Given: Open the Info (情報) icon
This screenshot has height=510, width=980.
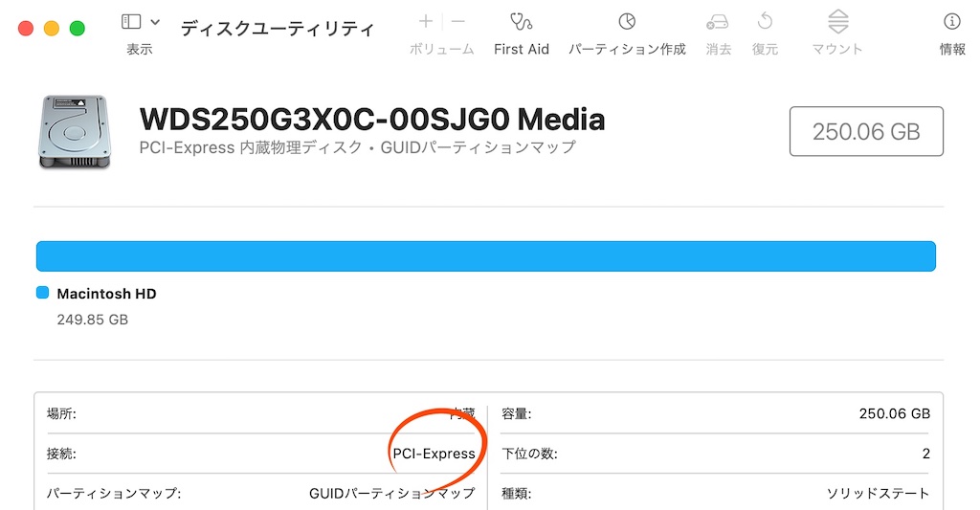Looking at the screenshot, I should [x=952, y=22].
